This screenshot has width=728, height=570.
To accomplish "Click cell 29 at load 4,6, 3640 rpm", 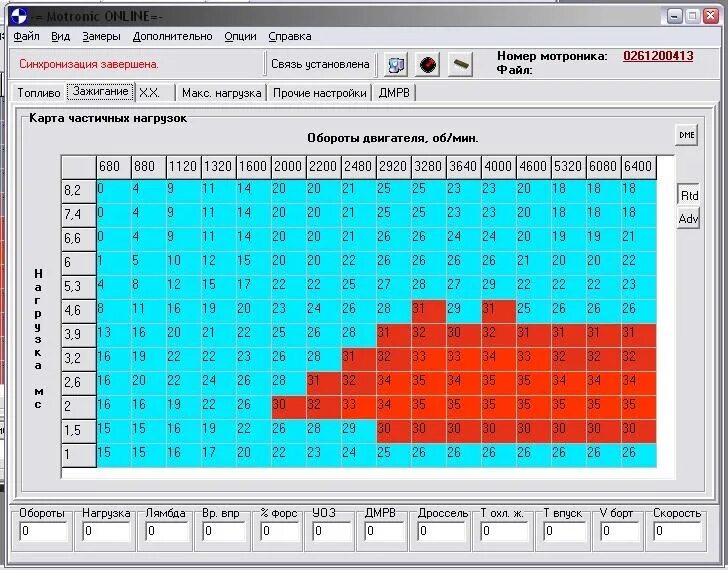I will tap(464, 311).
